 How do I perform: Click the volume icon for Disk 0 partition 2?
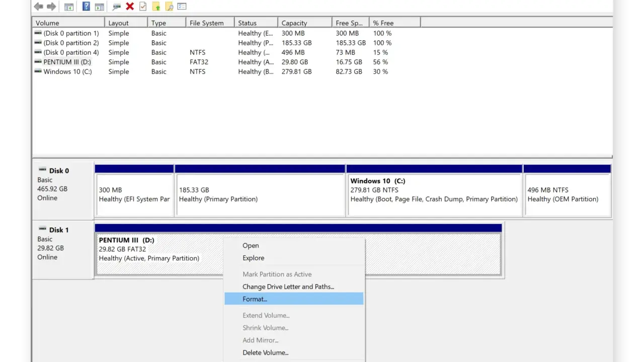pyautogui.click(x=38, y=43)
